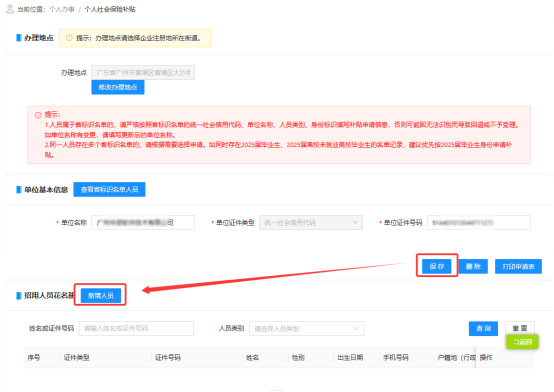Click the yellow tip info icon
The height and width of the screenshot is (392, 554).
click(69, 38)
